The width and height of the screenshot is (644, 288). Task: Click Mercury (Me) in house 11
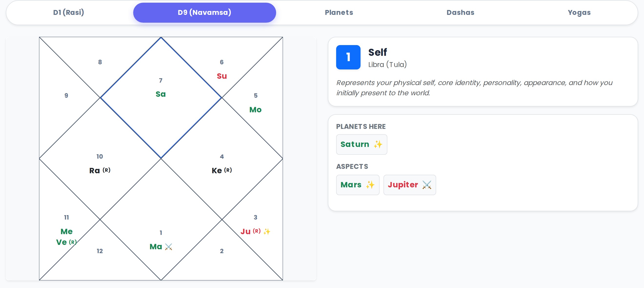[x=66, y=231]
